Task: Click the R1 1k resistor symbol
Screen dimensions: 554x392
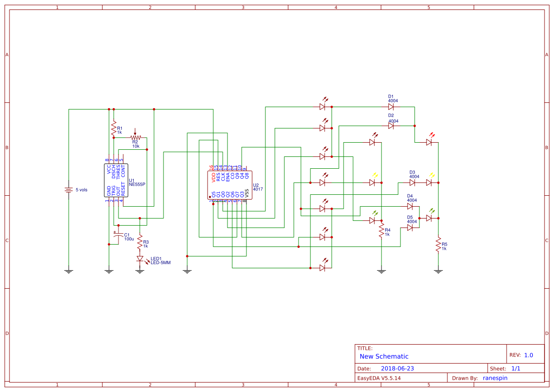Action: pos(114,129)
